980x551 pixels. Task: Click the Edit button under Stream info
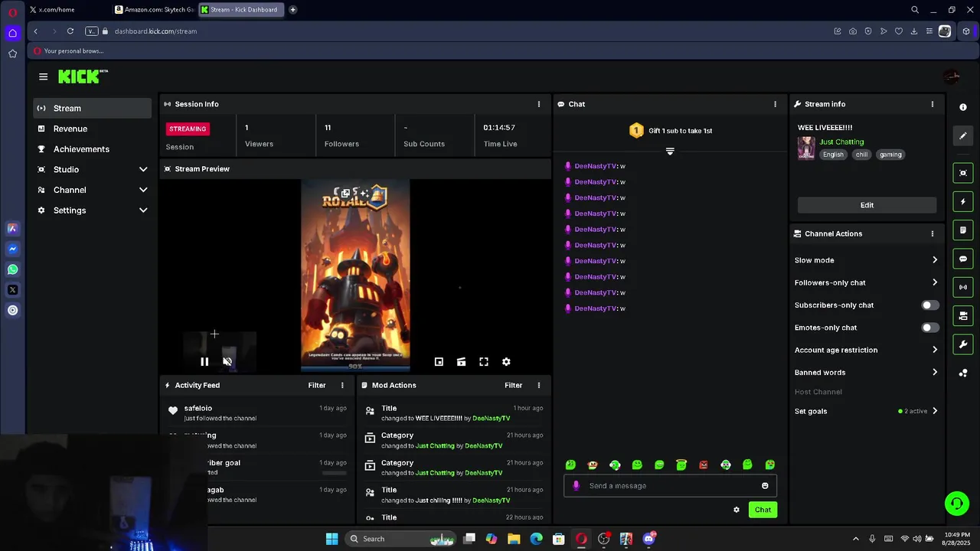coord(867,205)
